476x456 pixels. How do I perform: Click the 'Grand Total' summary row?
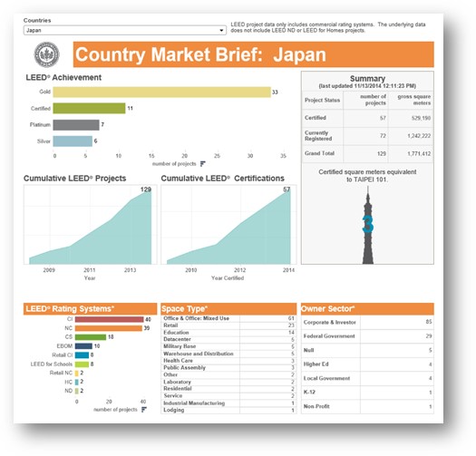pyautogui.click(x=367, y=153)
